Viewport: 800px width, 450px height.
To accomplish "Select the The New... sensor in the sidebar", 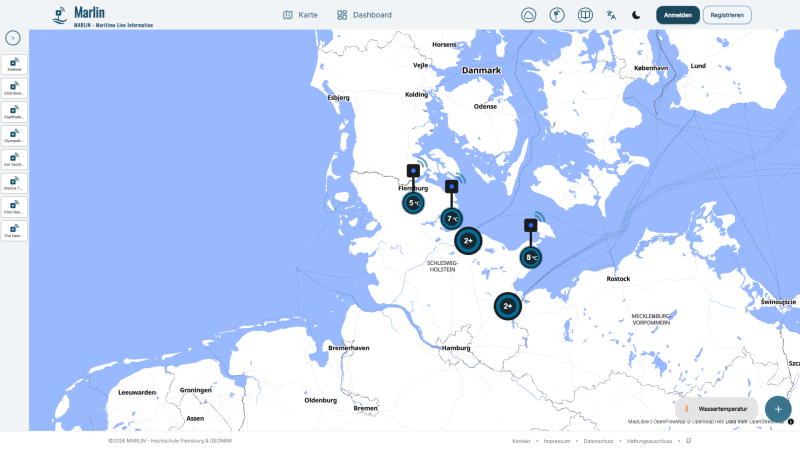I will click(x=14, y=231).
